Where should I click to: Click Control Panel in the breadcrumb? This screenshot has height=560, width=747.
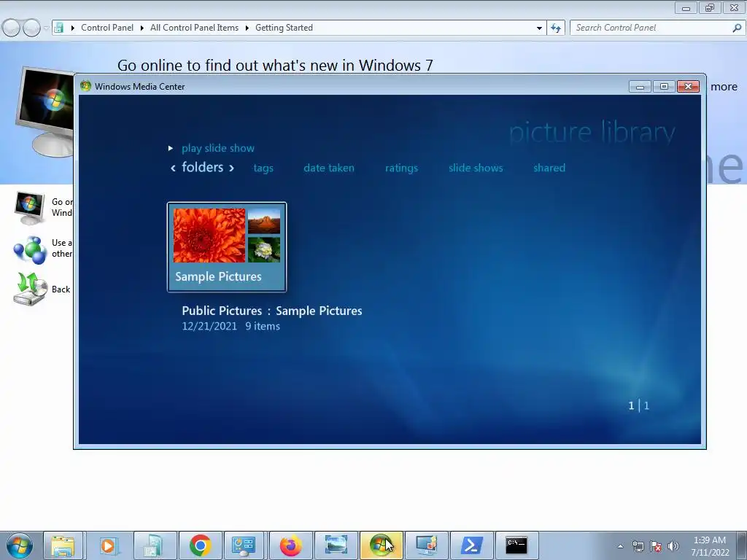point(107,28)
